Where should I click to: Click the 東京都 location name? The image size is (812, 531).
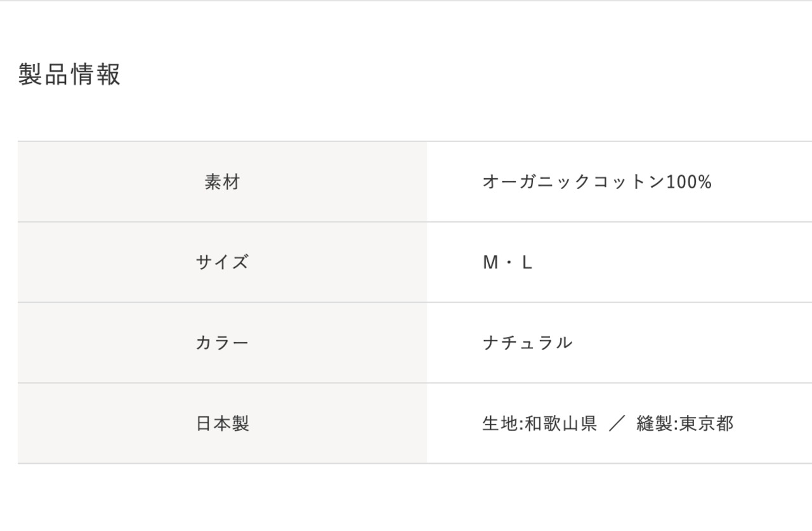[x=706, y=424]
